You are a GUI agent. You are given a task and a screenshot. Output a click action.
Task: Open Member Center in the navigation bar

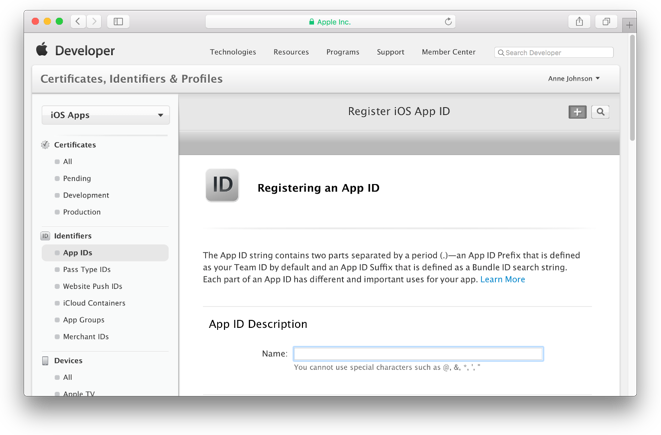(449, 52)
